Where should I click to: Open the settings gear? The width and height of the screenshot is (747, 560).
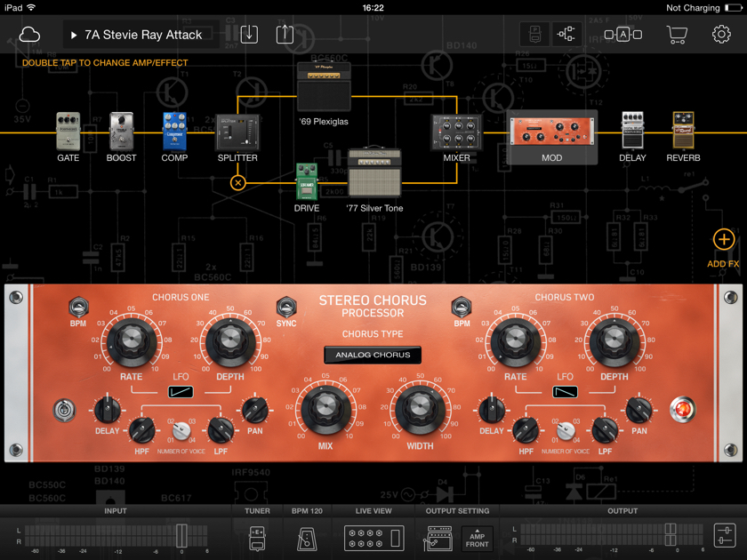721,35
